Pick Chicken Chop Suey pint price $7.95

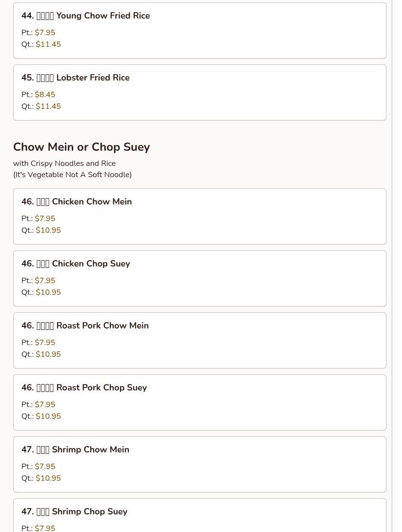[x=45, y=281]
